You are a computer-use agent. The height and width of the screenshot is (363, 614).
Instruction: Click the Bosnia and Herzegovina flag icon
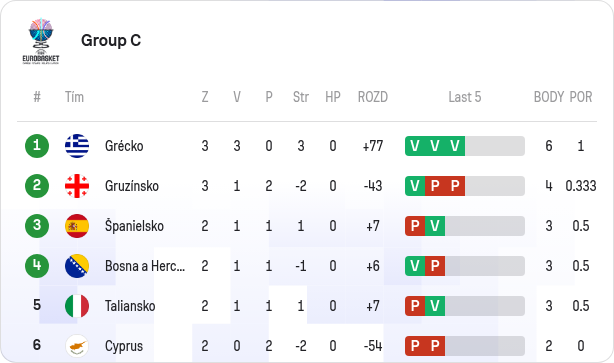pos(77,266)
